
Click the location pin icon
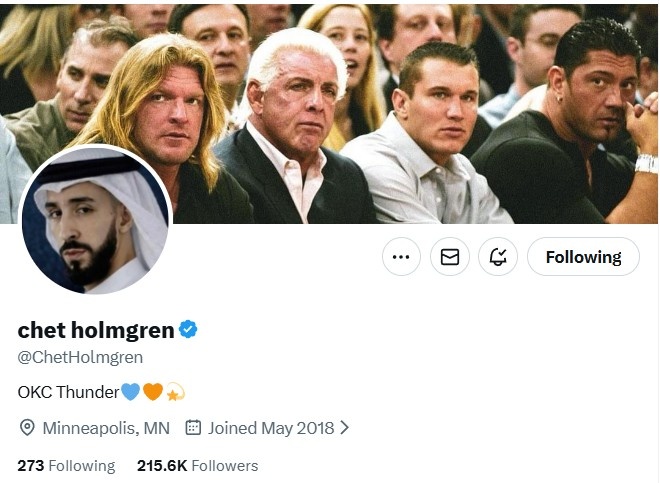tap(28, 428)
